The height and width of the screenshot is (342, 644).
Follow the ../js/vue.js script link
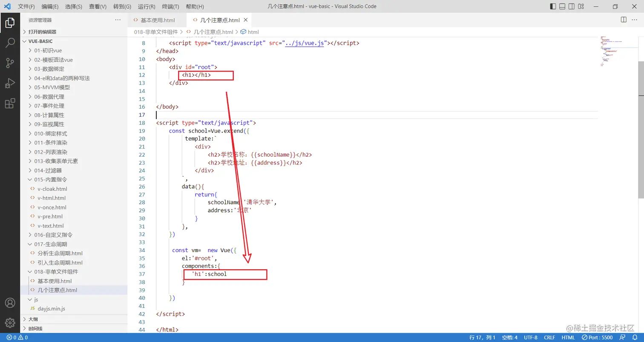(x=305, y=43)
